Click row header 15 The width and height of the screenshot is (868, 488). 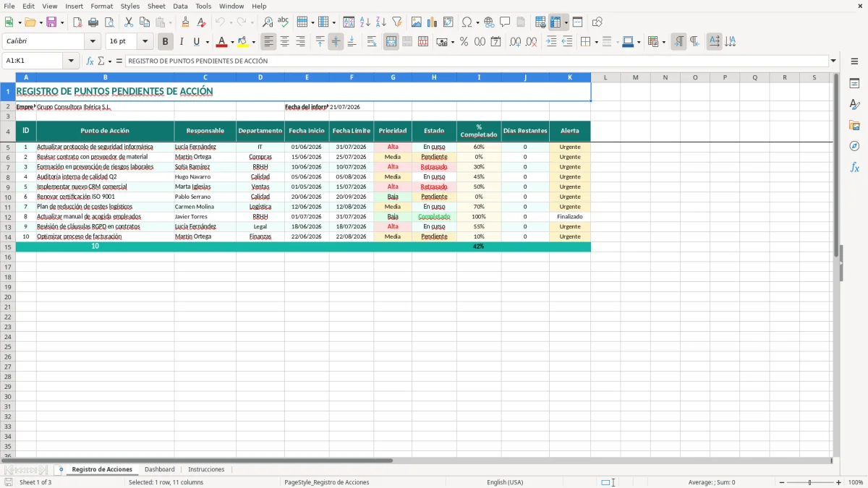click(x=7, y=247)
